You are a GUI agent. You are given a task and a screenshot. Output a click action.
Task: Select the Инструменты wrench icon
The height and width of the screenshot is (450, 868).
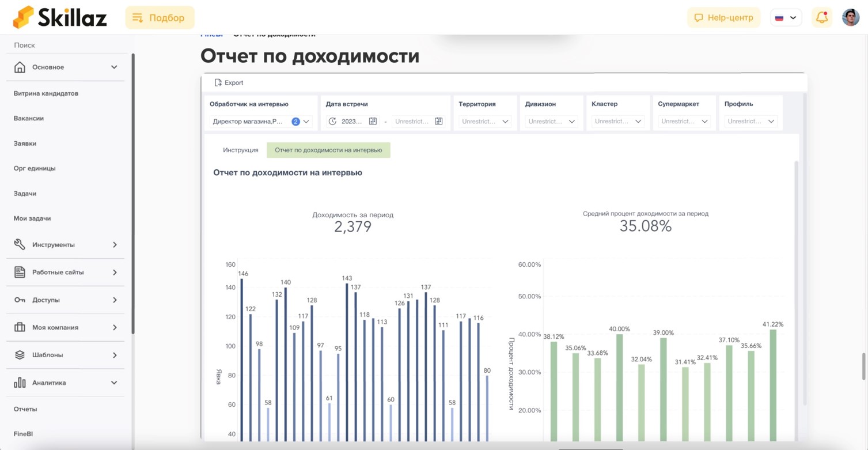pyautogui.click(x=19, y=244)
